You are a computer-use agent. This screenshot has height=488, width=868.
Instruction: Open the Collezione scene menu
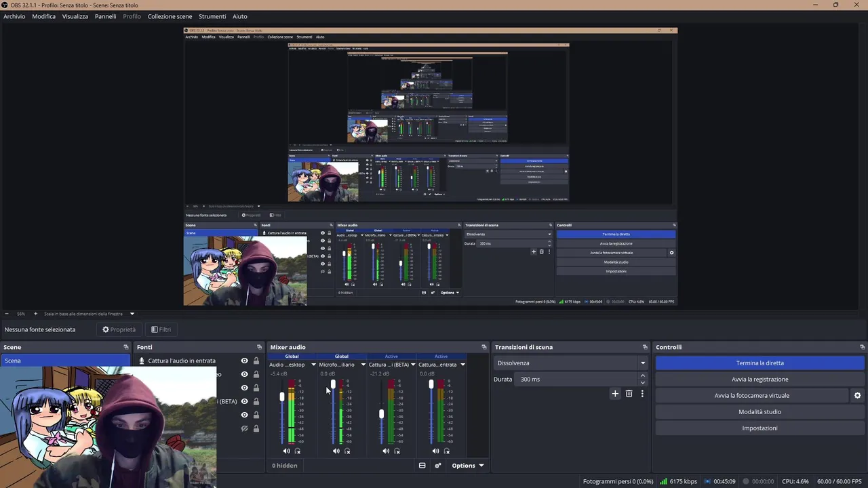coord(170,16)
